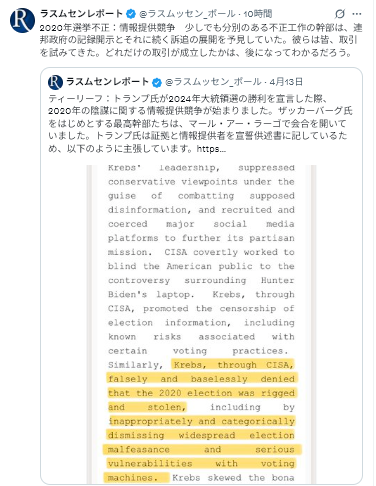Viewport: 376px width, 486px height.
Task: Open the three-dot more options menu
Action: [357, 14]
